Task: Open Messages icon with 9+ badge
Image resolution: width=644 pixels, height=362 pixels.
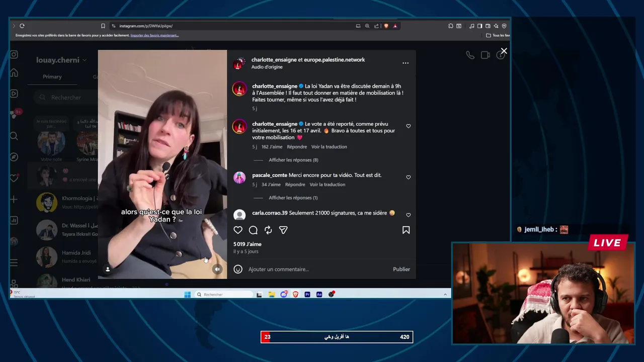Action: pyautogui.click(x=14, y=115)
